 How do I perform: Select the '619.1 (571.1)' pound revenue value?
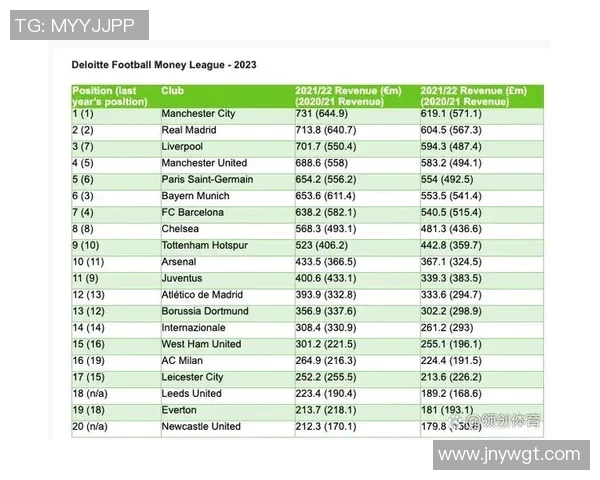[451, 114]
